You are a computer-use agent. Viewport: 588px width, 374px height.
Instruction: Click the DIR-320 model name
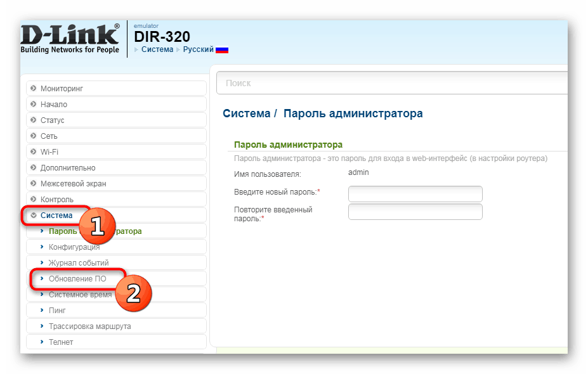[162, 37]
